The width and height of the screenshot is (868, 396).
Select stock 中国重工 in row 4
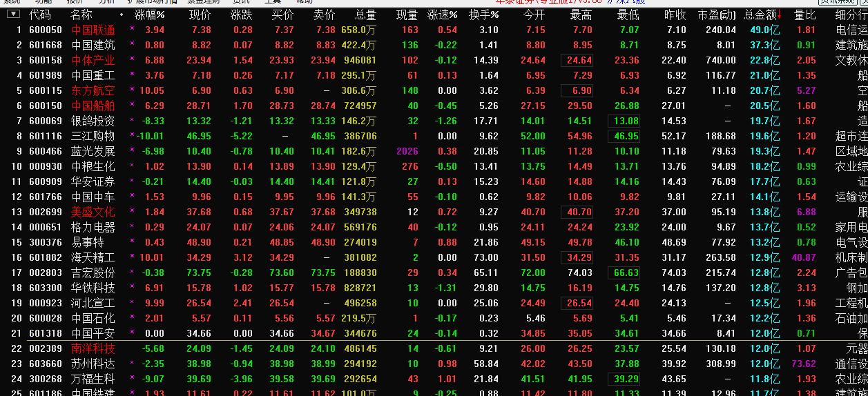tap(93, 75)
